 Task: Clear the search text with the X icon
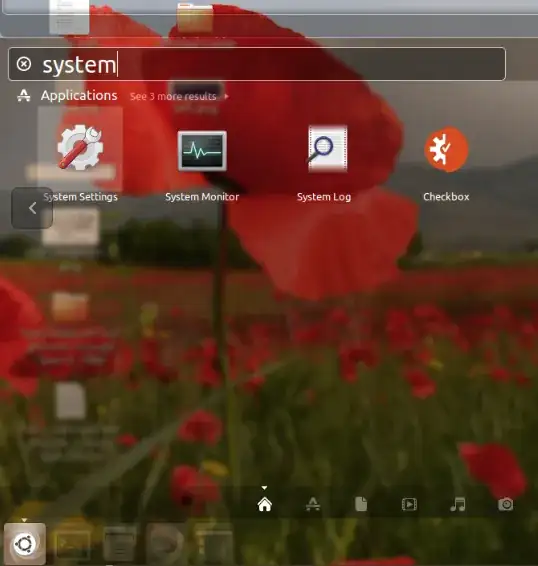click(24, 64)
